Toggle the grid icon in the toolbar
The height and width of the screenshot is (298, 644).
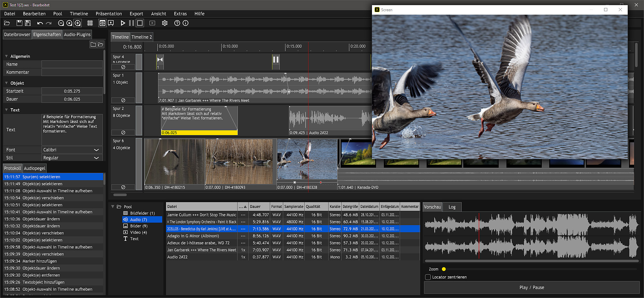(90, 23)
